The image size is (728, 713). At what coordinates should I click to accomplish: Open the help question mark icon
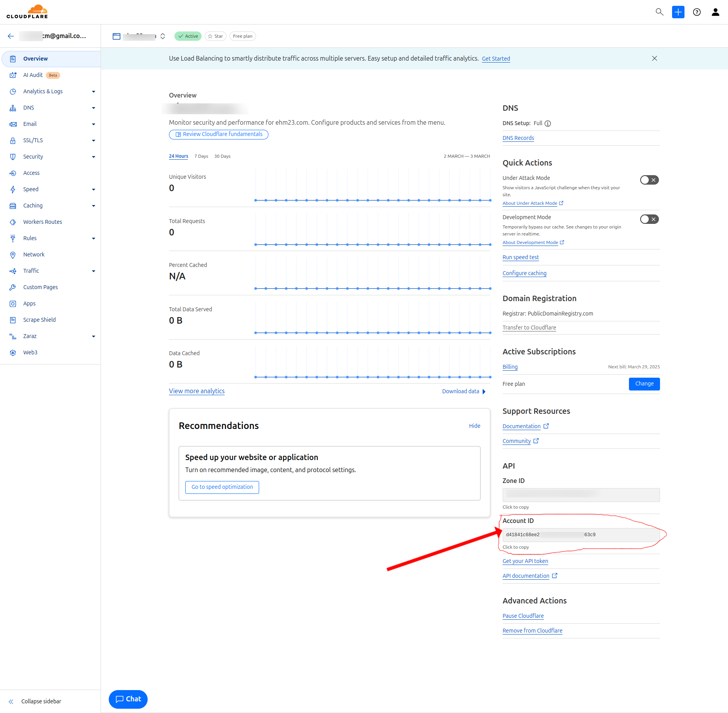(697, 12)
